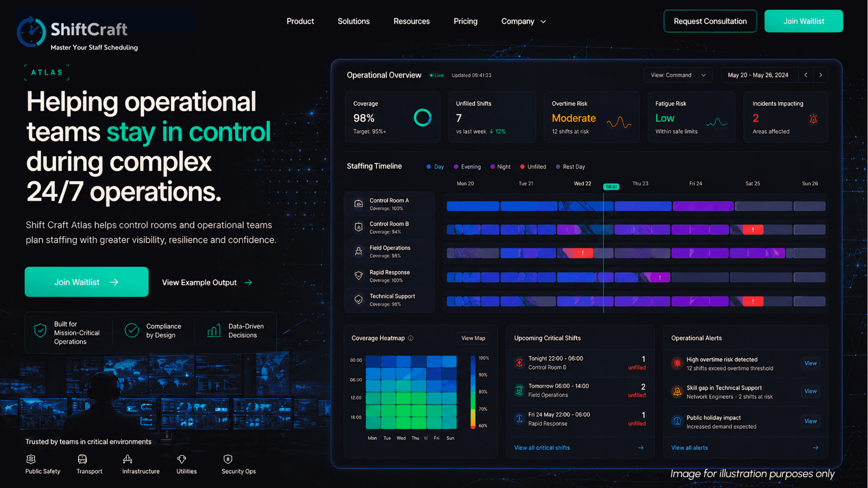Screen dimensions: 868x488
Task: Click the Control Room A row icon
Action: 359,204
